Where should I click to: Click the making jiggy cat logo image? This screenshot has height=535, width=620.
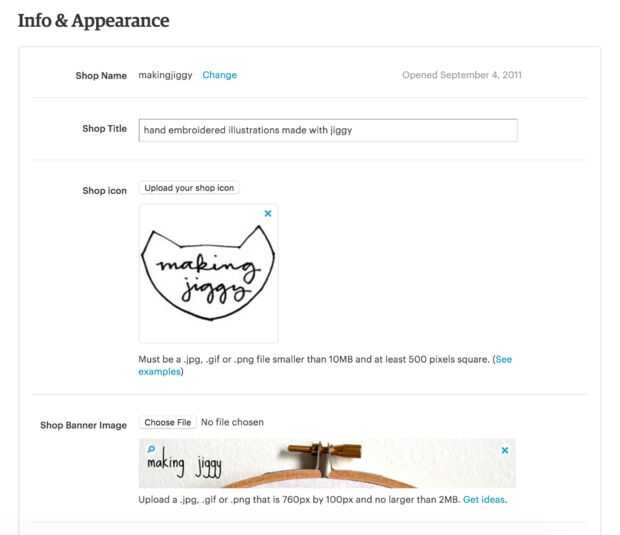208,273
